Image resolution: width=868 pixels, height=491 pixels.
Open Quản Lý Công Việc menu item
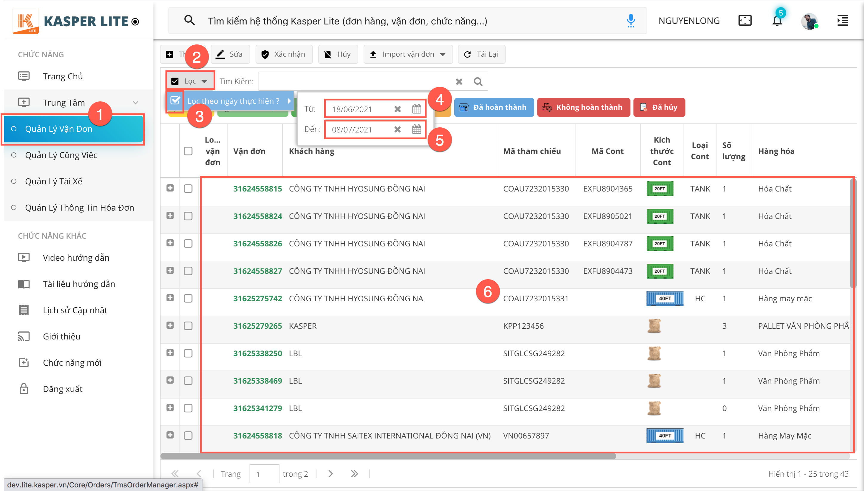tap(61, 155)
